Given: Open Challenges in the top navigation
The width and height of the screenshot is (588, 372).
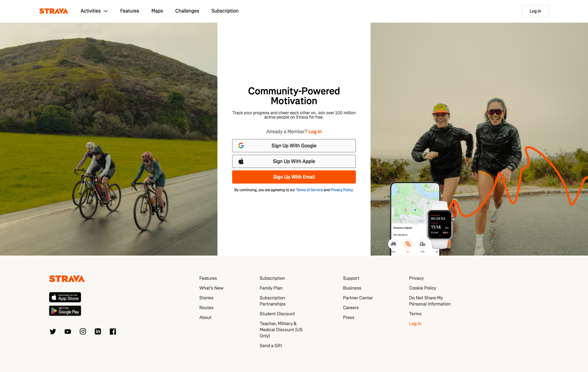Looking at the screenshot, I should point(187,11).
